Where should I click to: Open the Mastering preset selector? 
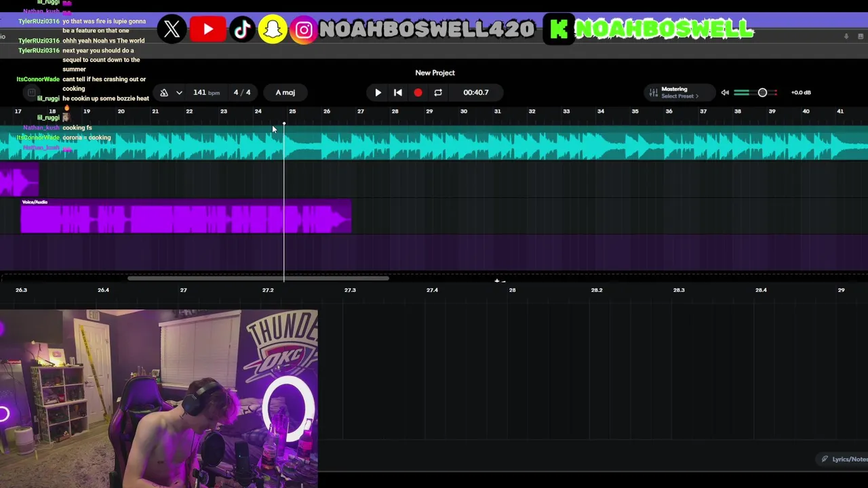[x=680, y=93]
